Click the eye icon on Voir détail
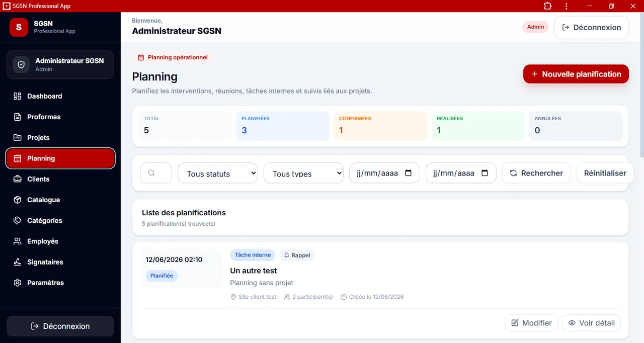 (572, 323)
